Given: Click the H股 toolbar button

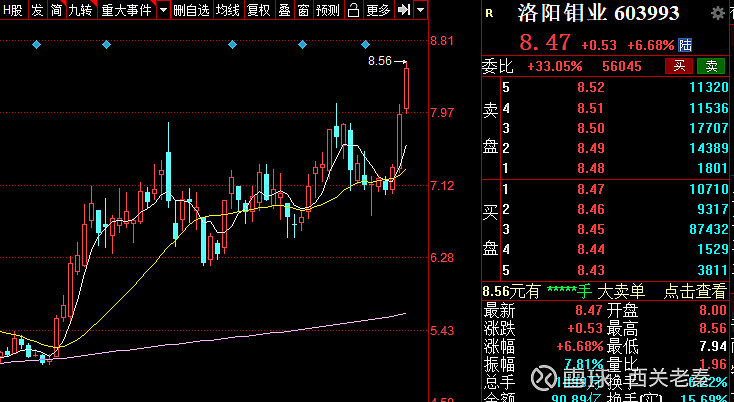Looking at the screenshot, I should point(13,10).
